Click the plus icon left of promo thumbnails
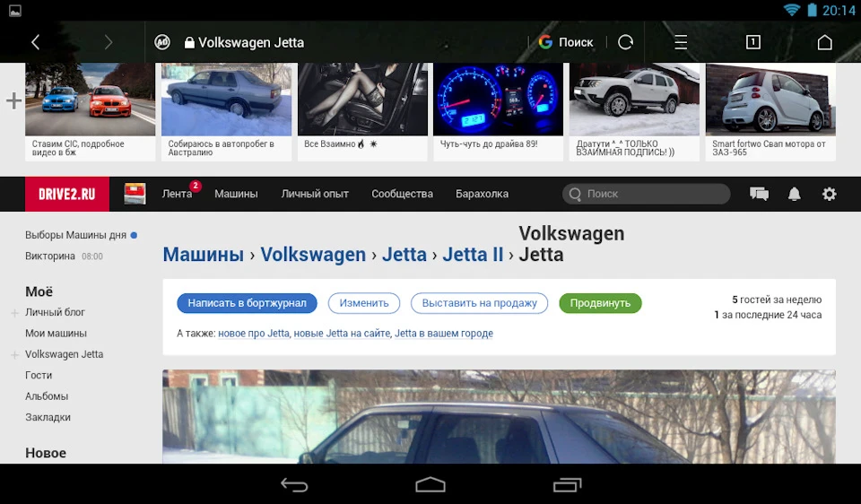The image size is (861, 504). [13, 100]
